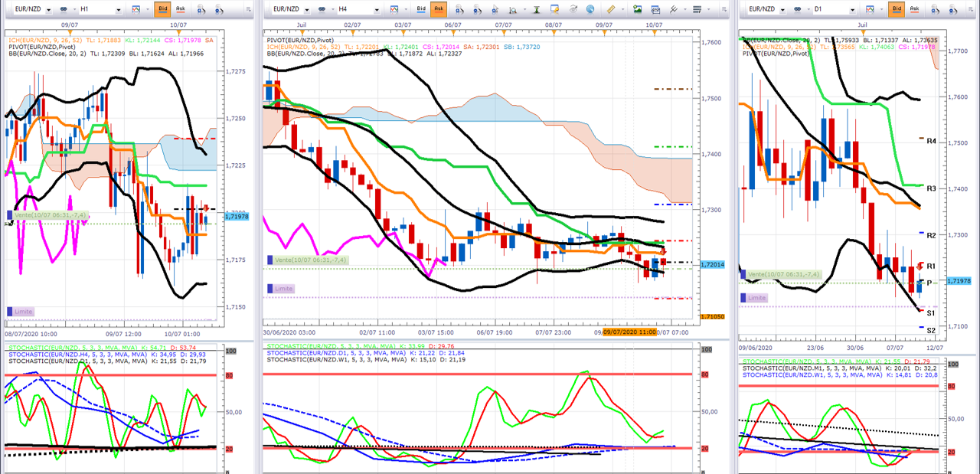Click the chart type icon in the H1 chart
This screenshot has height=474, width=980.
(136, 9)
